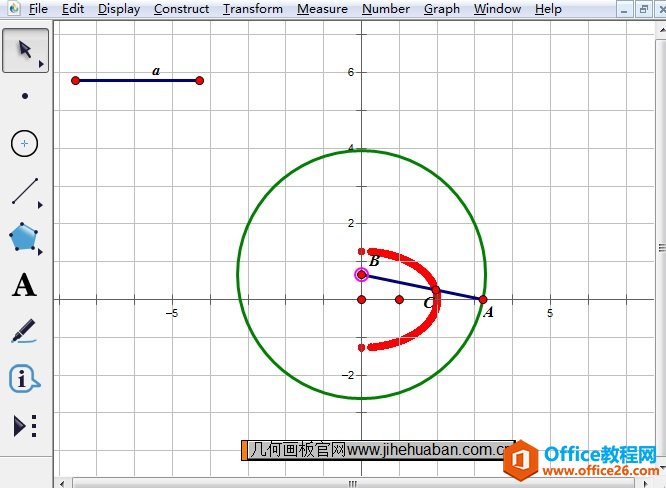The width and height of the screenshot is (666, 488).
Task: Open the Window menu
Action: [497, 9]
